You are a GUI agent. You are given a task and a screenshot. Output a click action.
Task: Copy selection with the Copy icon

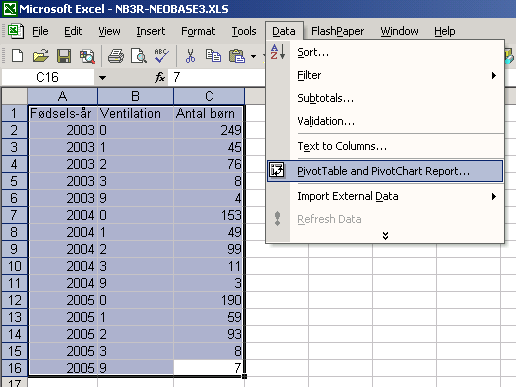click(x=213, y=56)
